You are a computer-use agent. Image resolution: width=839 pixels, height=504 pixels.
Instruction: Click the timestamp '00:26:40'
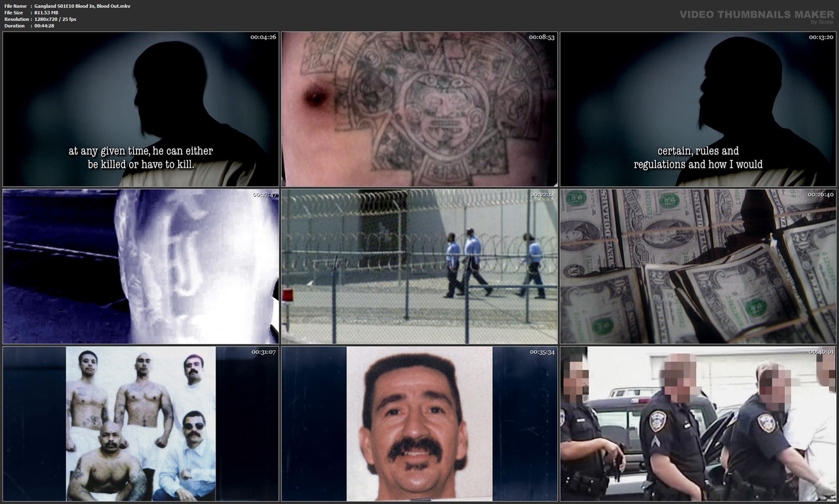point(821,195)
